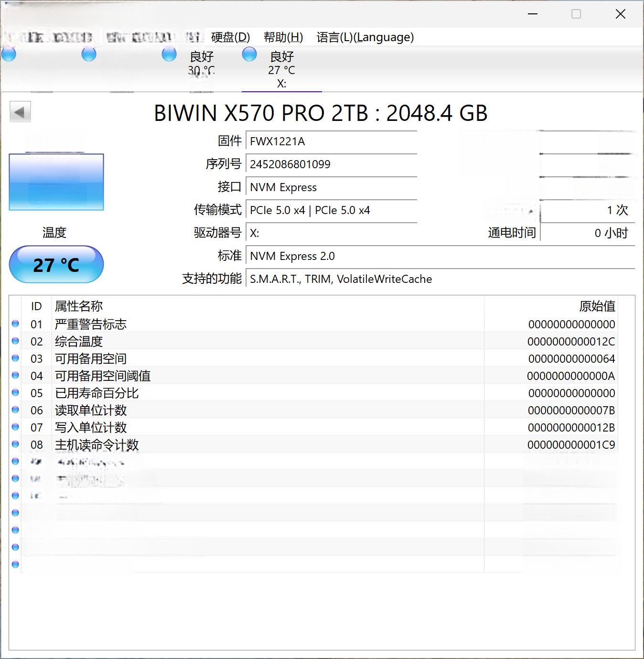Click the status dot of row 07 写入单位计数
The height and width of the screenshot is (659, 644).
click(15, 427)
